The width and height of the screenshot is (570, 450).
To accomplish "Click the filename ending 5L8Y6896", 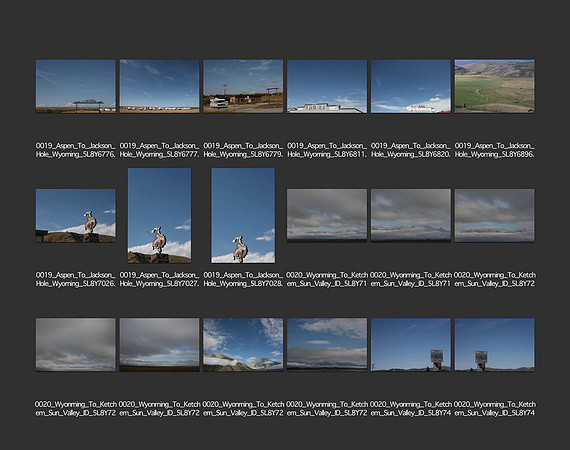I will click(x=494, y=150).
